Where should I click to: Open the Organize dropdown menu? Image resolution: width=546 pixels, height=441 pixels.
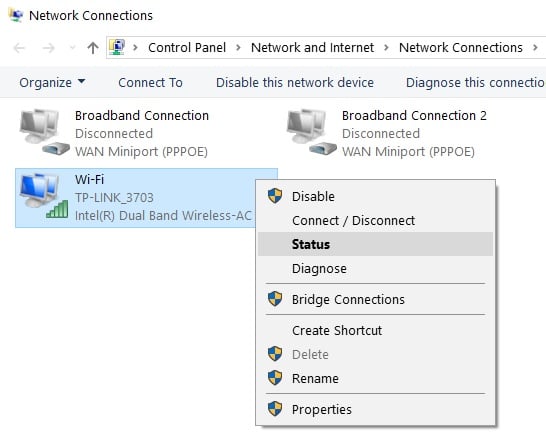tap(52, 83)
